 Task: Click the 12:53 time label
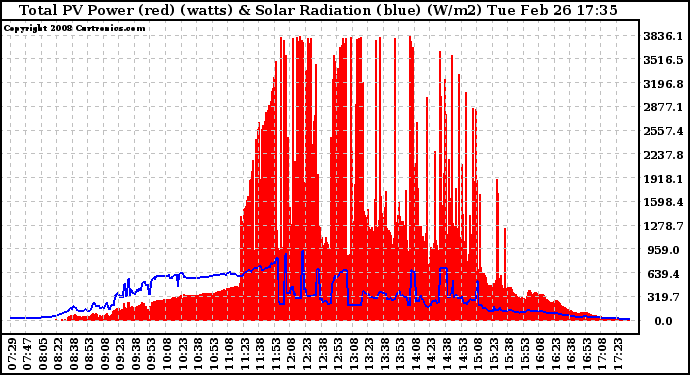pos(338,354)
